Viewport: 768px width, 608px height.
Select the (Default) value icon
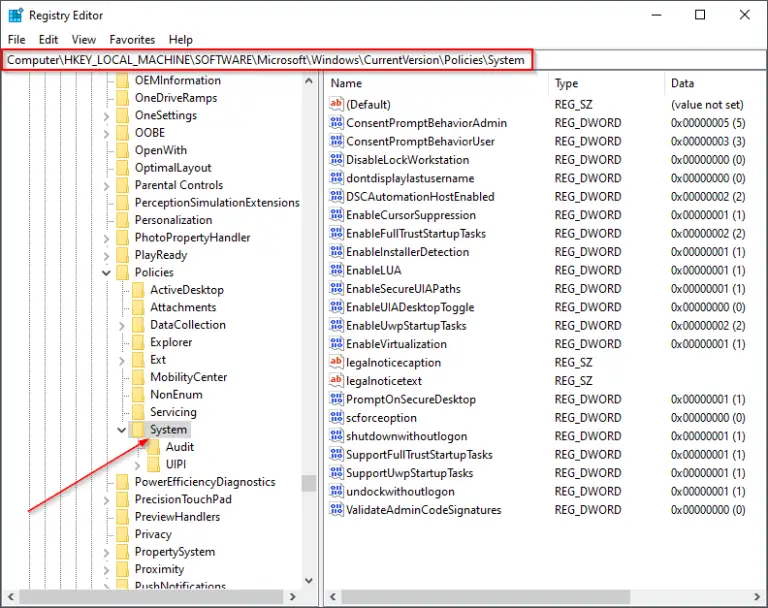[336, 105]
